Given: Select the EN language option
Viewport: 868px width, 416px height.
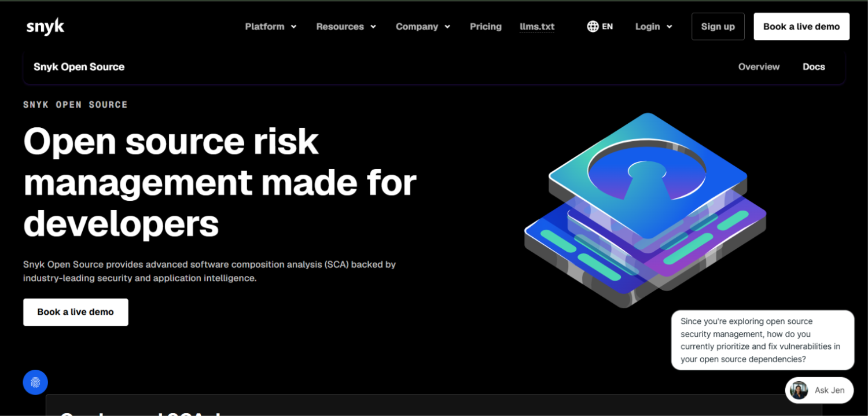Looking at the screenshot, I should click(608, 27).
